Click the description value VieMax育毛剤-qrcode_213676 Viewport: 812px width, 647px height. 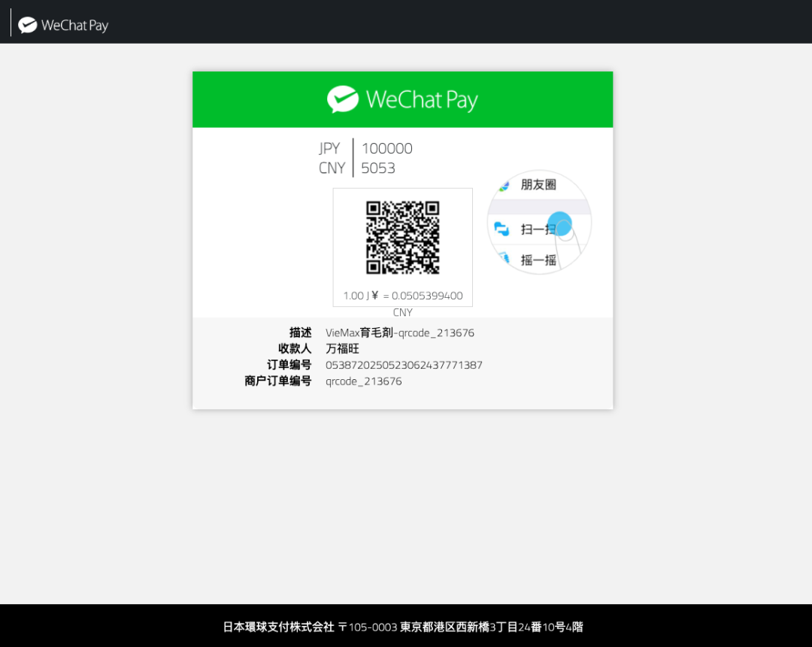(x=400, y=333)
